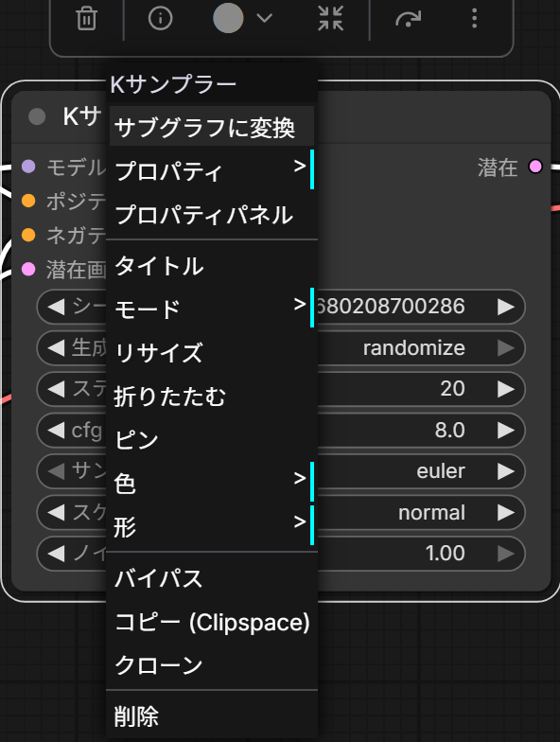Click the trash delete icon in toolbar
This screenshot has height=742, width=560.
[x=86, y=19]
